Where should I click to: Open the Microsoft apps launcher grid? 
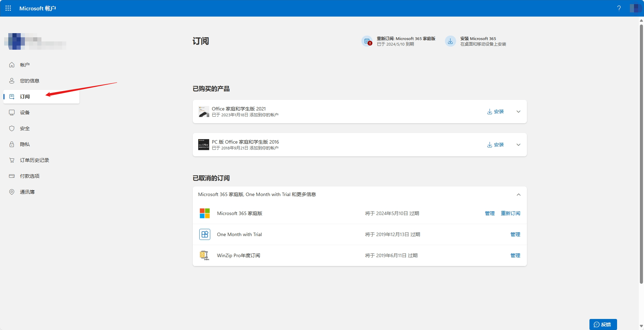click(8, 8)
